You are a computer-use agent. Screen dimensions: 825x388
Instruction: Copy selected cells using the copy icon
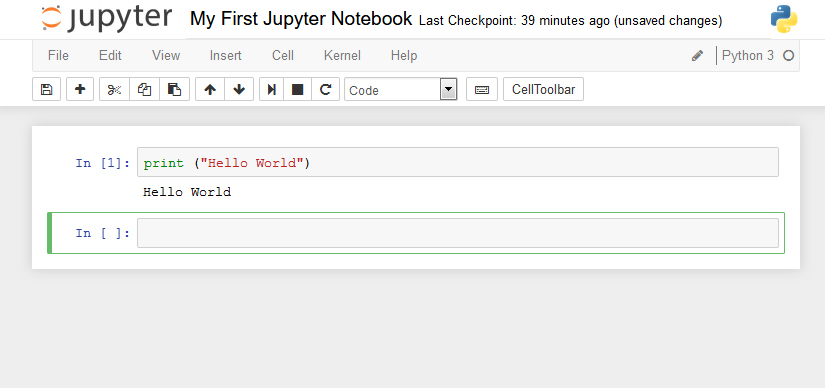pos(144,89)
